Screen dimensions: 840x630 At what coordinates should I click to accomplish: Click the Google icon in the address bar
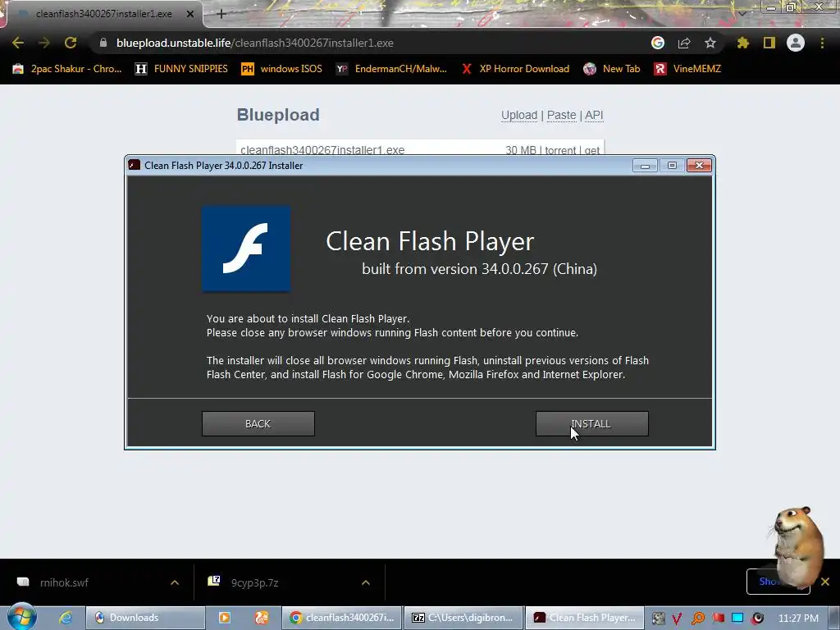tap(658, 43)
